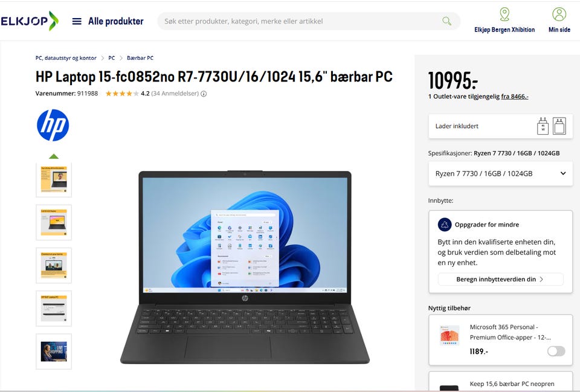The height and width of the screenshot is (392, 580).
Task: Go to the Bærbar PC breadcrumb
Action: point(140,58)
